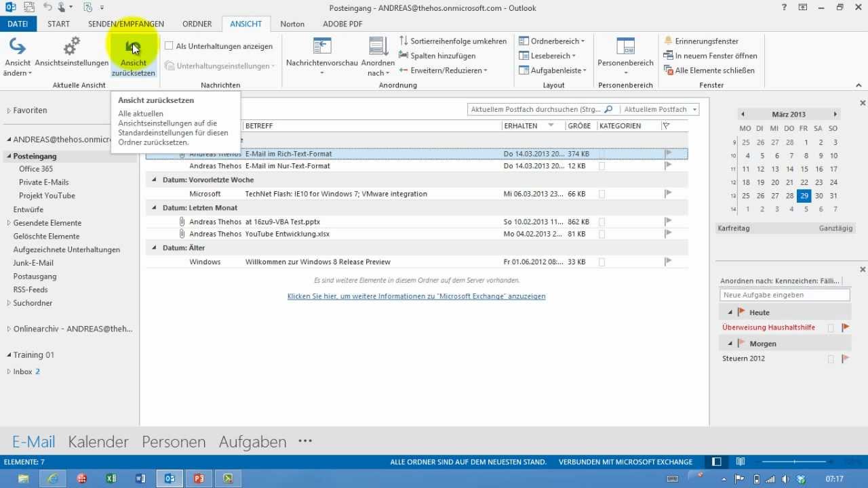Open Aufgabenleiste layout dropdown

click(554, 70)
